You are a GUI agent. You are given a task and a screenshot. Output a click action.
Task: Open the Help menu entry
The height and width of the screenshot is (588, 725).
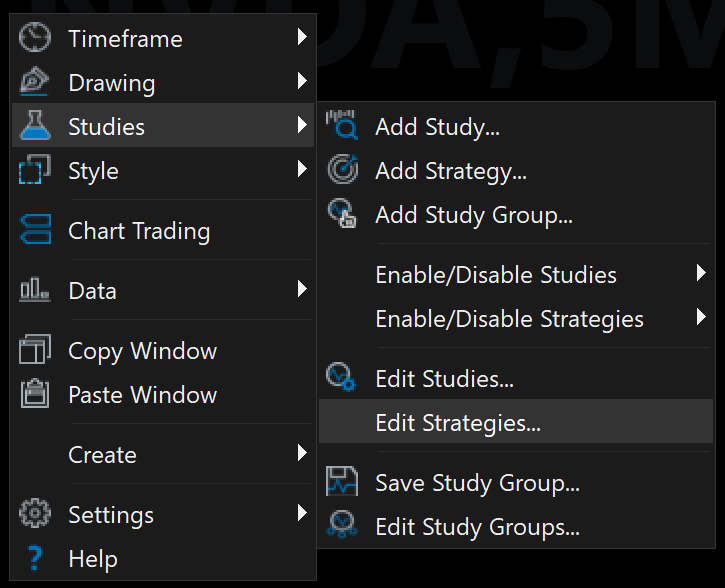click(x=163, y=557)
